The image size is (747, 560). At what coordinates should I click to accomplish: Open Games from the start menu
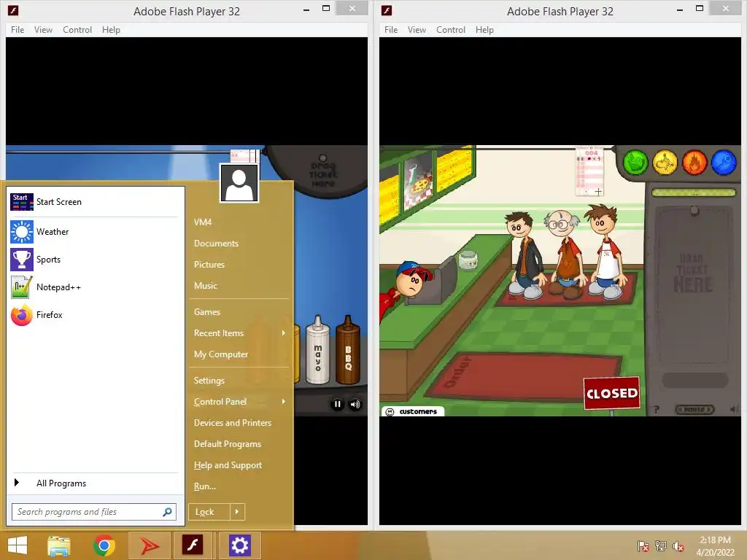[207, 312]
